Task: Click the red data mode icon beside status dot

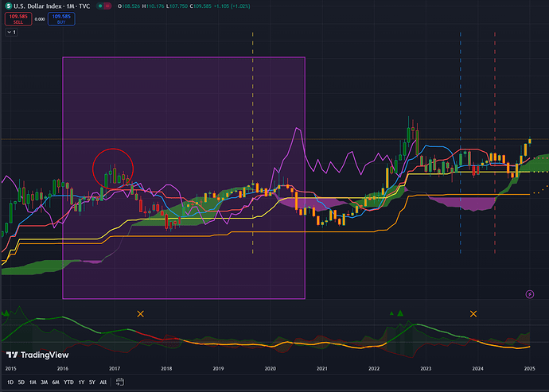Action: [107, 6]
